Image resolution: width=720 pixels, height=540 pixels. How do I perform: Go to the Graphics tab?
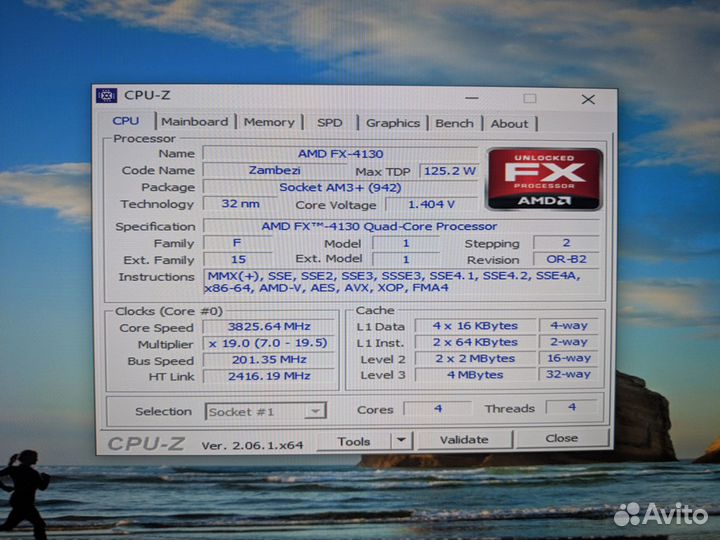[x=393, y=123]
